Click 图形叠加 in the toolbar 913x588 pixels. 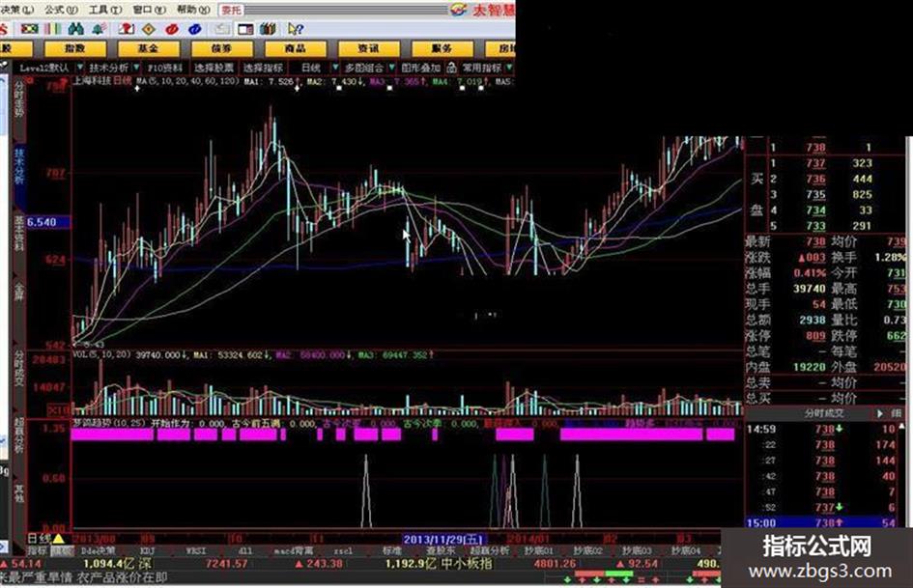click(x=420, y=68)
